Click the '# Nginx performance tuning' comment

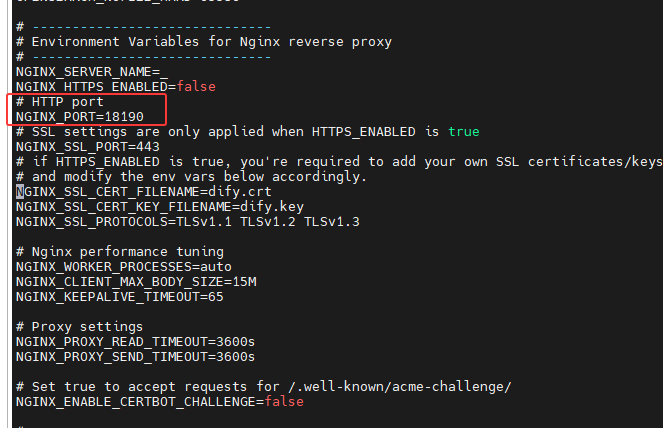click(x=120, y=251)
